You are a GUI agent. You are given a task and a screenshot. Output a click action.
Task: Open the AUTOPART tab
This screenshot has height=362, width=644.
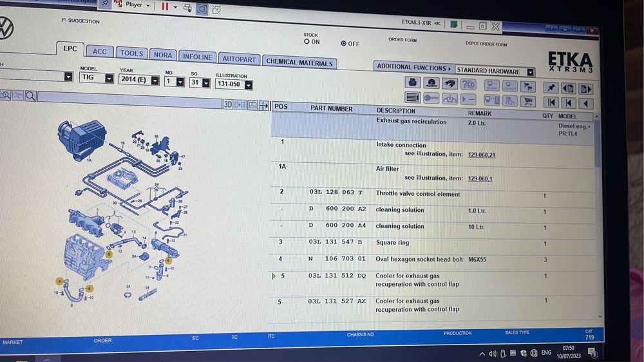[239, 59]
